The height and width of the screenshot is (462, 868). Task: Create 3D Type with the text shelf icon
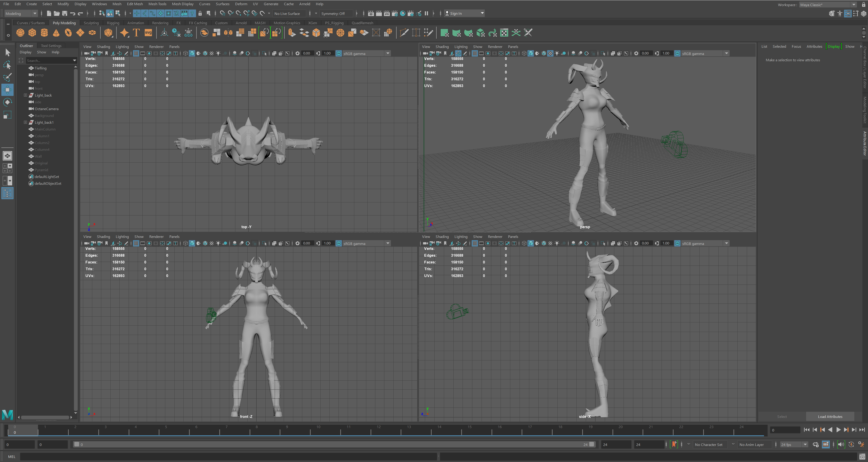[x=136, y=33]
